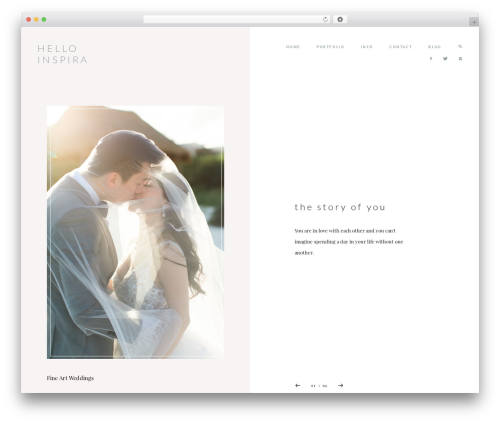The image size is (500, 423).
Task: Minimize the window with yellow button
Action: (36, 19)
